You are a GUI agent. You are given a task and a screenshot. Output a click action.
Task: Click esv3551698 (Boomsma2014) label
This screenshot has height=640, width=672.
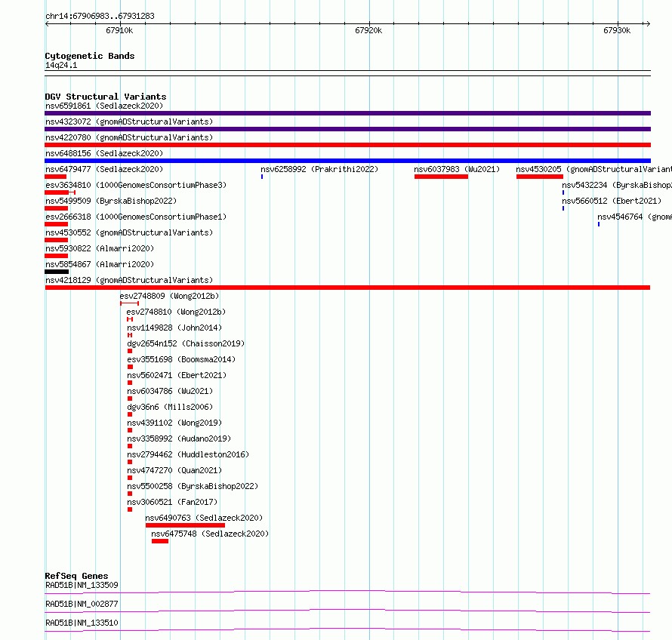[x=181, y=359]
